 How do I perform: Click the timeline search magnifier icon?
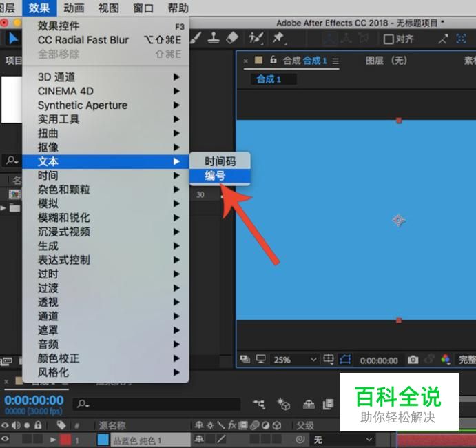(x=83, y=404)
